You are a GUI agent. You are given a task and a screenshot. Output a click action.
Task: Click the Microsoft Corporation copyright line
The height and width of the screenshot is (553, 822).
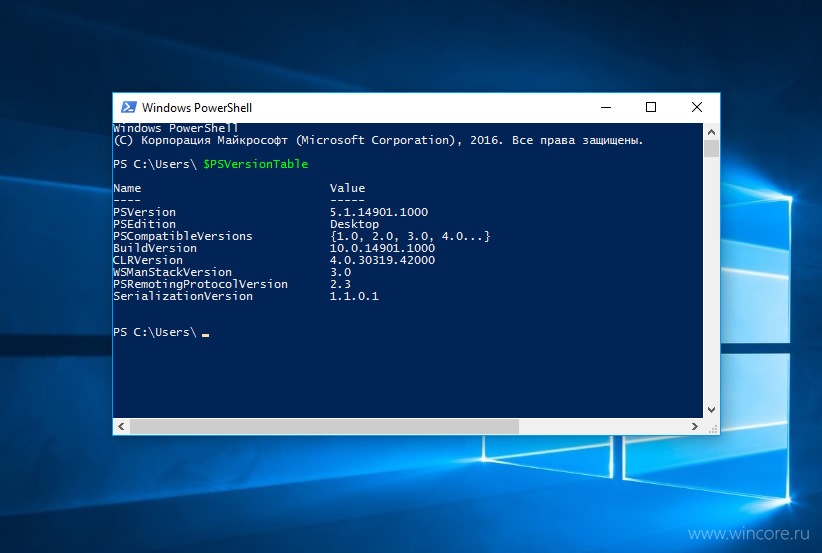coord(378,140)
